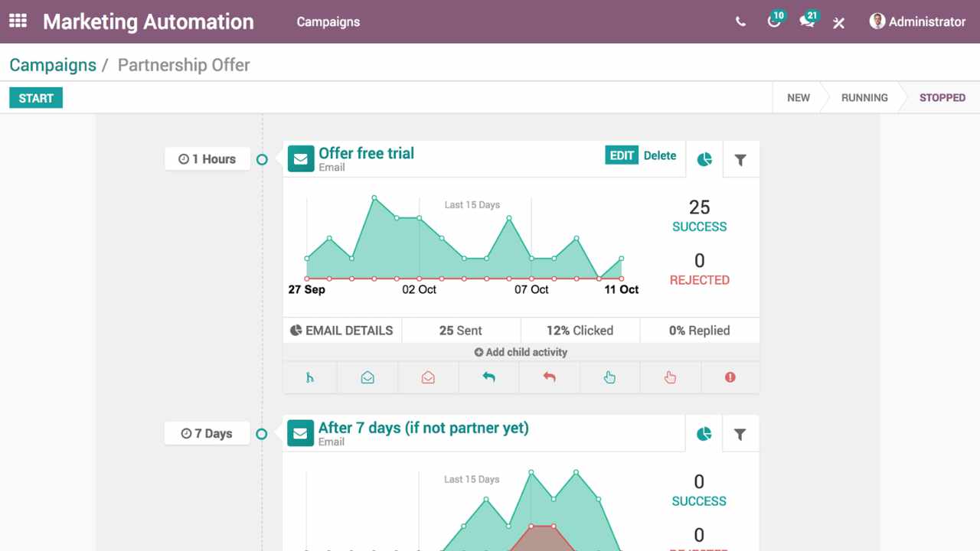This screenshot has width=980, height=551.
Task: Add child activity for email not clicked
Action: click(x=670, y=377)
